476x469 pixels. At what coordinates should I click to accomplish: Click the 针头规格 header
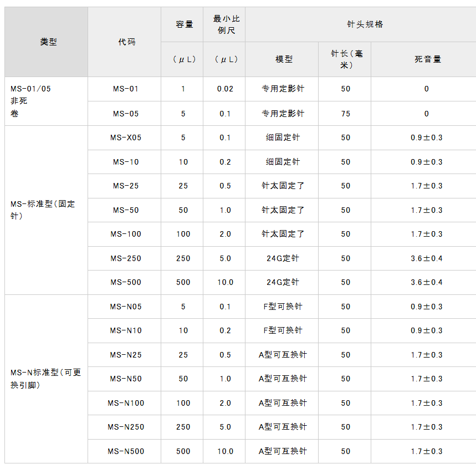(x=360, y=25)
